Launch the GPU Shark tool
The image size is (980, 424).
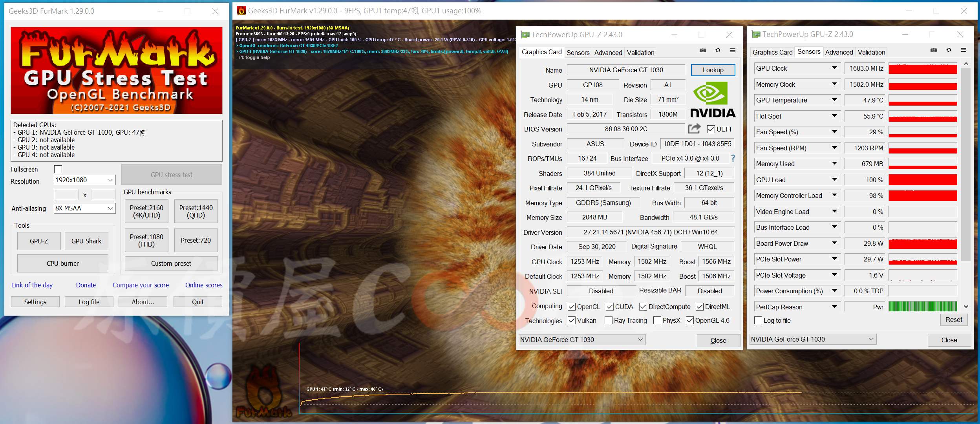(x=86, y=241)
